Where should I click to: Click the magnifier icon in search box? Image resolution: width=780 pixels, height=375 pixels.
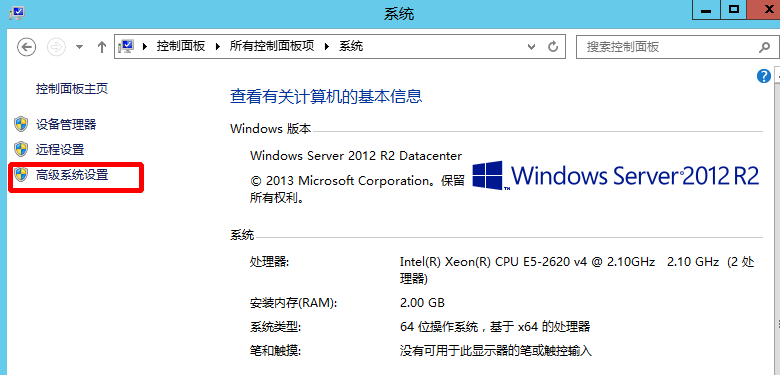764,47
